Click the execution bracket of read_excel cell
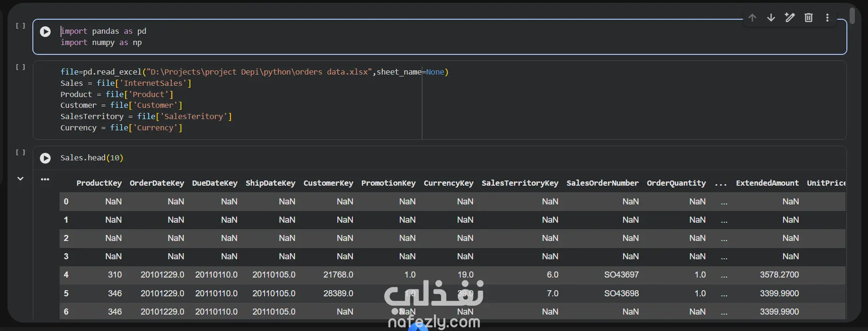The image size is (868, 331). pyautogui.click(x=21, y=67)
